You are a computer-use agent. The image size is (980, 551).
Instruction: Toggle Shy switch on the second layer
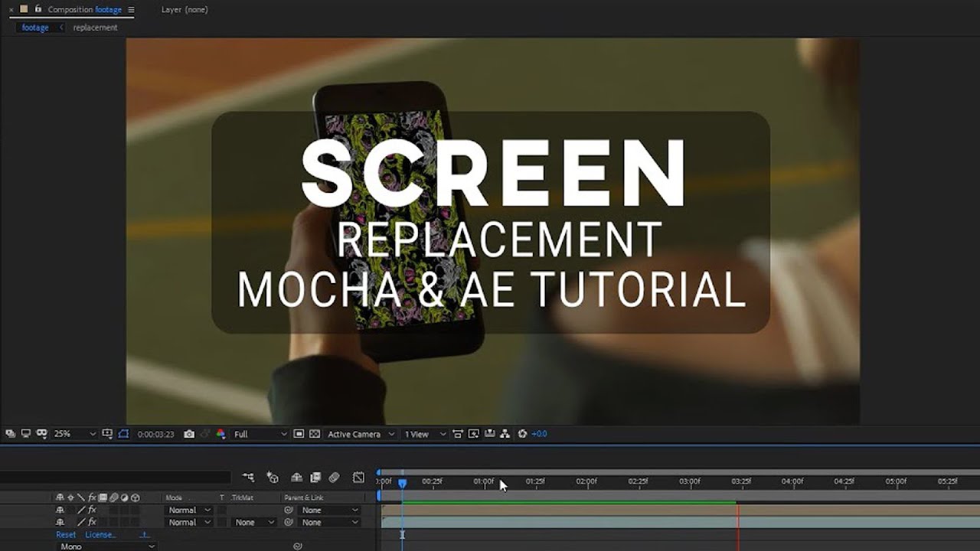point(60,522)
